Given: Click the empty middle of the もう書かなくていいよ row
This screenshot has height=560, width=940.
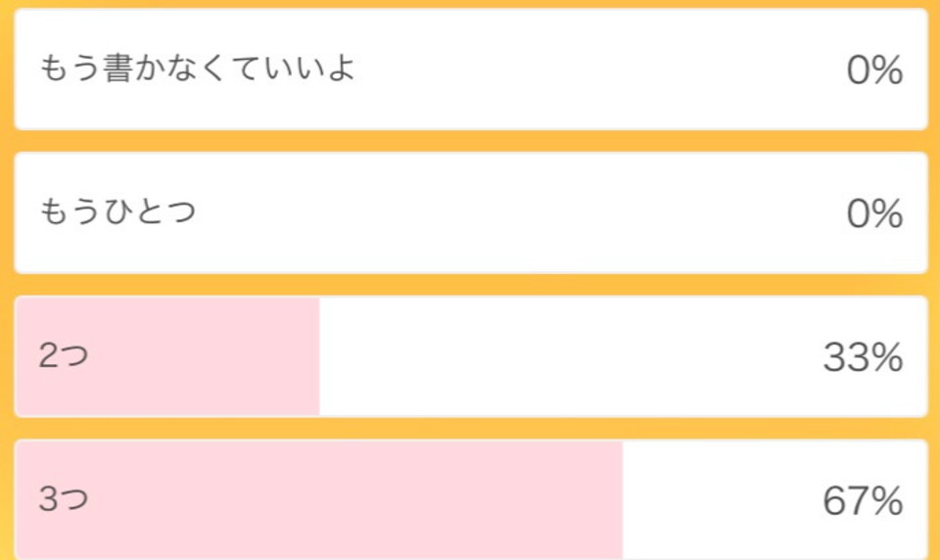Looking at the screenshot, I should [x=599, y=69].
